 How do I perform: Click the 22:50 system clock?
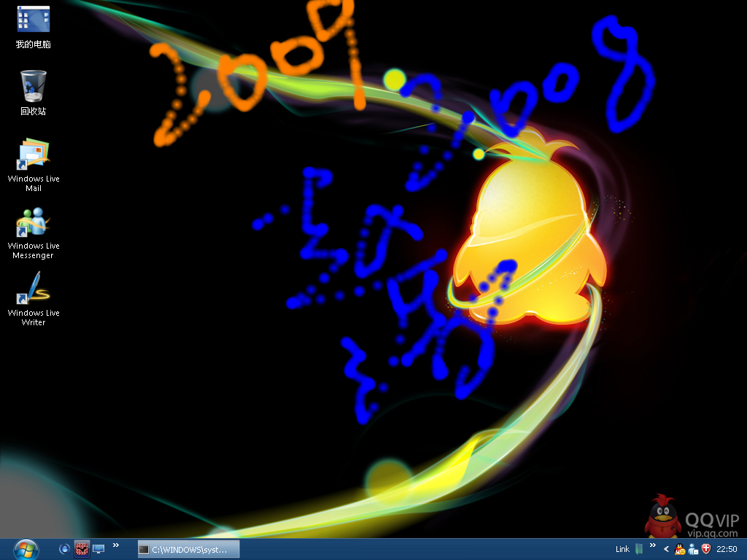point(727,549)
